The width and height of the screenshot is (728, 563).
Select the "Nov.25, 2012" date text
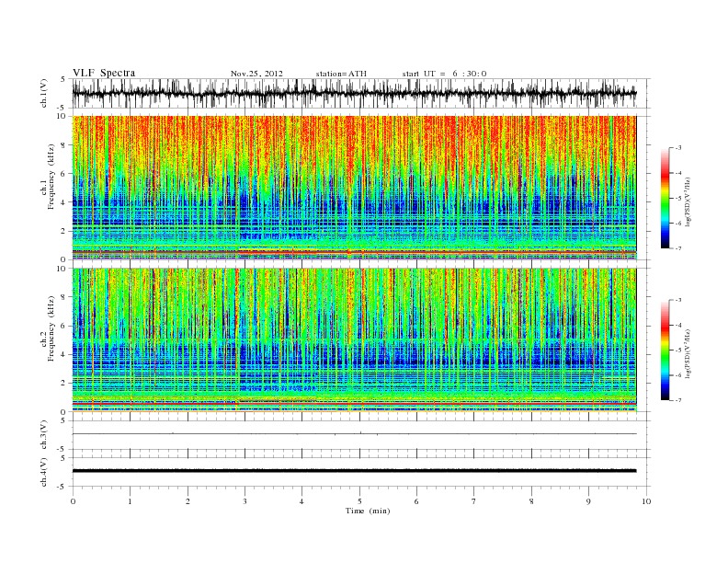point(256,74)
